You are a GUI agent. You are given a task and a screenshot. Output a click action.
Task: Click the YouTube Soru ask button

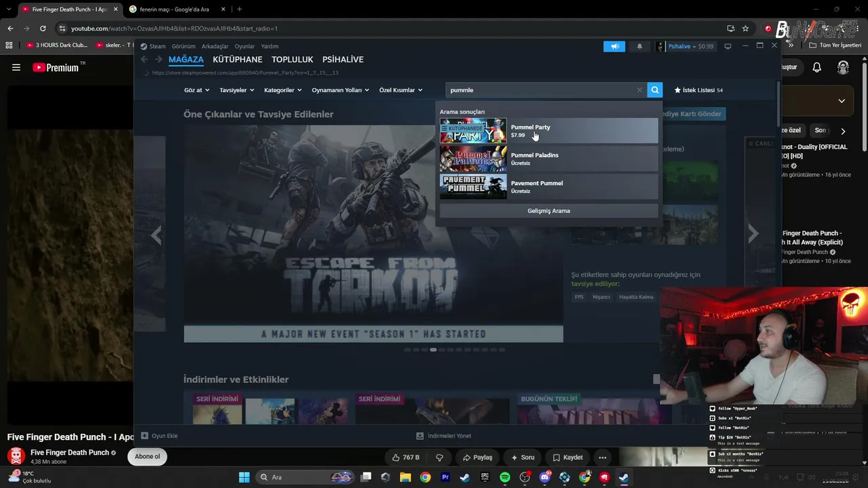click(522, 457)
